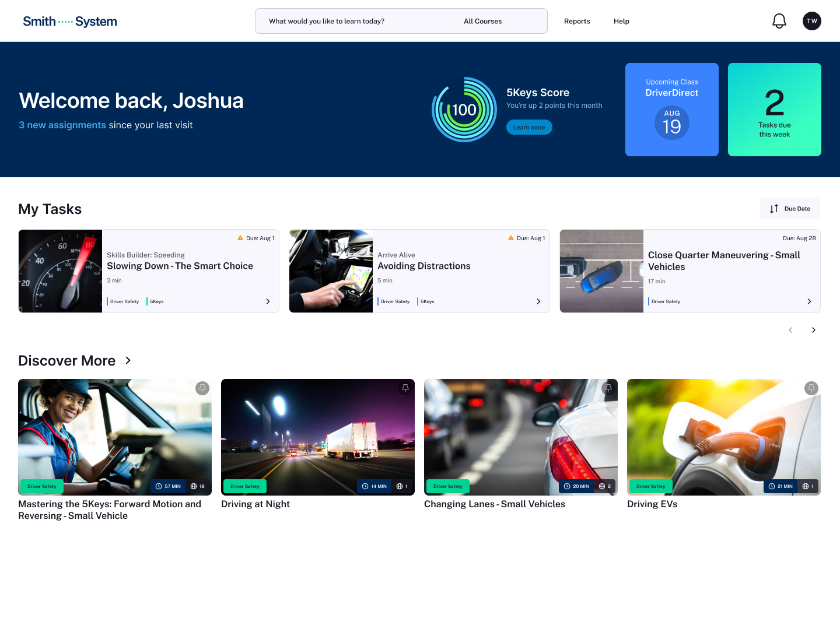Screen dimensions: 840x625
Task: Click the warning triangle on Avoiding Distractions task
Action: (x=510, y=238)
